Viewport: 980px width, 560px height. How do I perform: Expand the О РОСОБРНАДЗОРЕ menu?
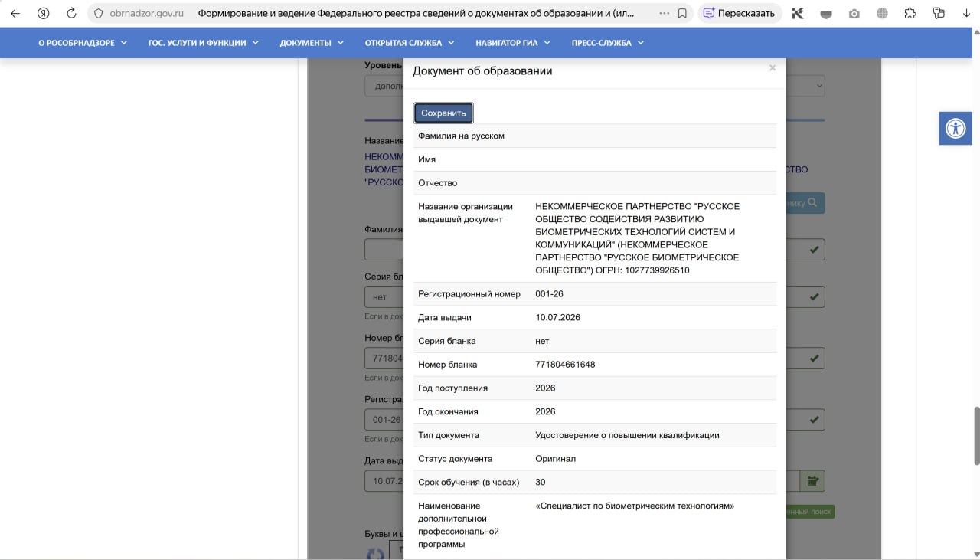tap(83, 43)
